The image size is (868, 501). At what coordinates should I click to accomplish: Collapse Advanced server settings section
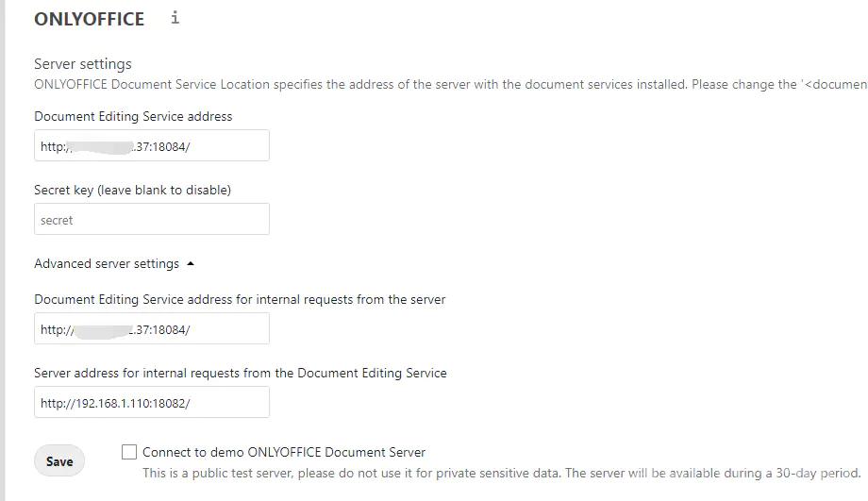pos(114,263)
